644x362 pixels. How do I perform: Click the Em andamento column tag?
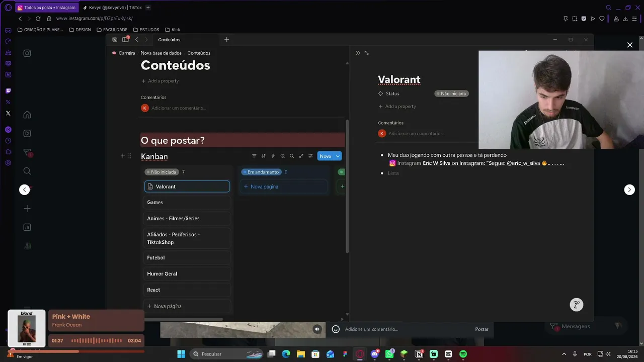[261, 172]
